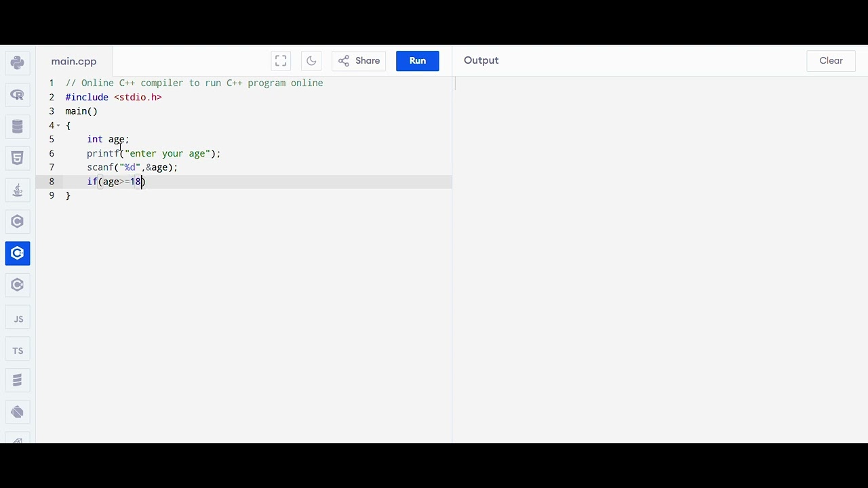Viewport: 868px width, 488px height.
Task: Expand editor to fullscreen
Action: (281, 61)
